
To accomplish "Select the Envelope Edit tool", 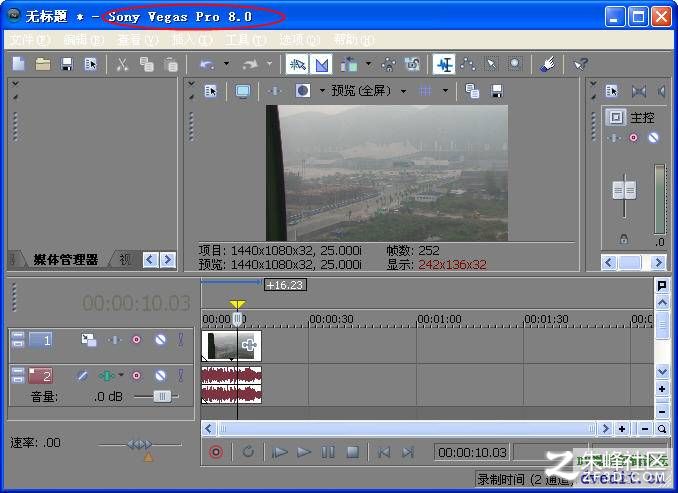I will click(x=468, y=64).
